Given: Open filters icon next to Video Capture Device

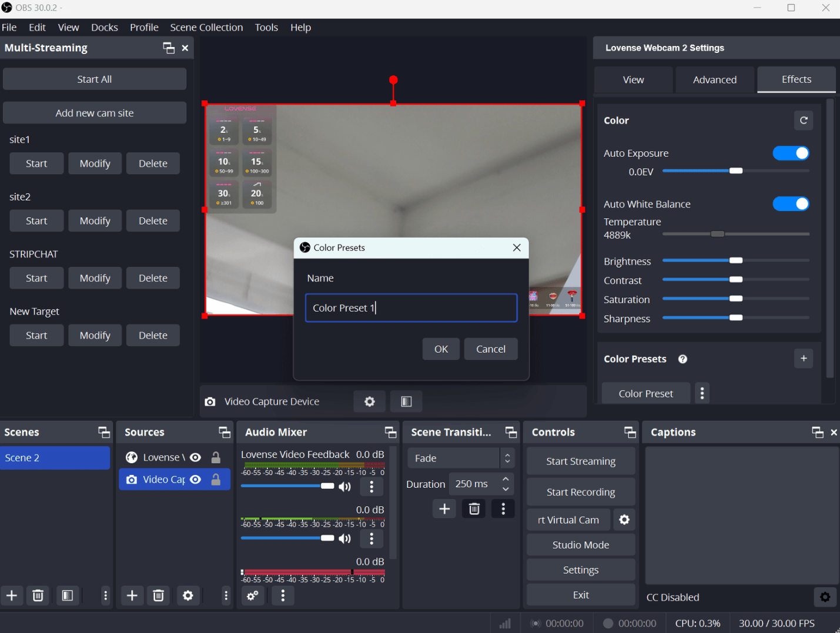Looking at the screenshot, I should (406, 401).
